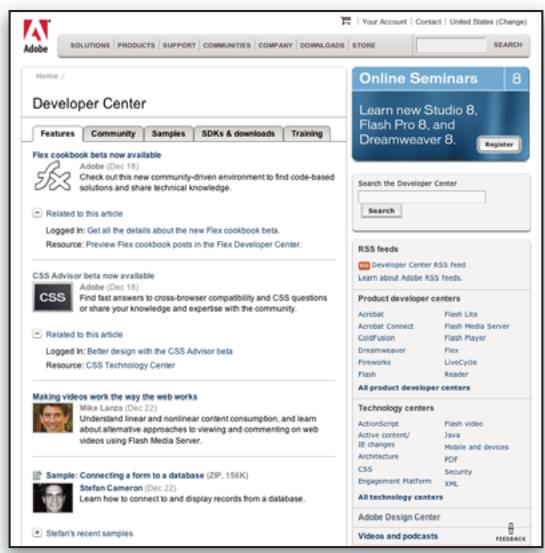545x553 pixels.
Task: Click United States (Change) link
Action: pyautogui.click(x=488, y=22)
